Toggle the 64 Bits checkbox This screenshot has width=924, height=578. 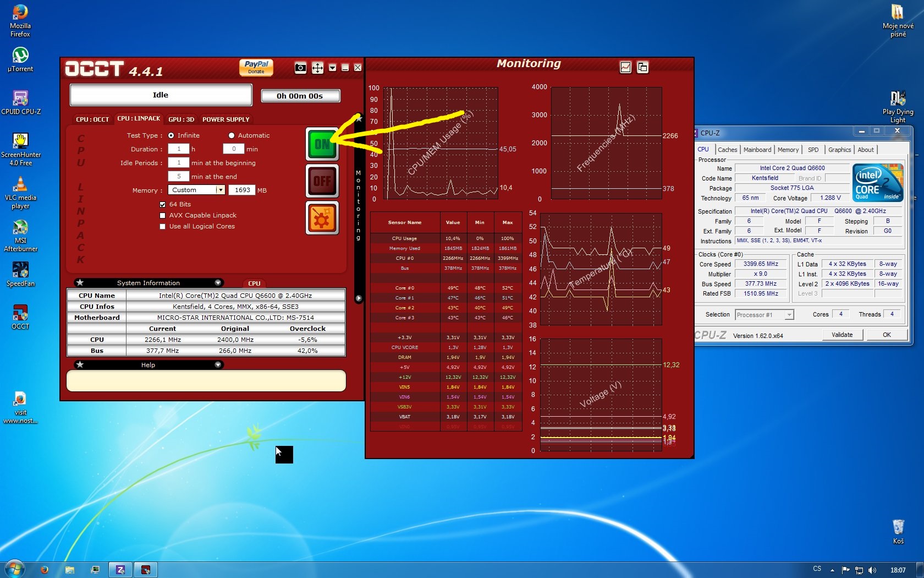[162, 204]
